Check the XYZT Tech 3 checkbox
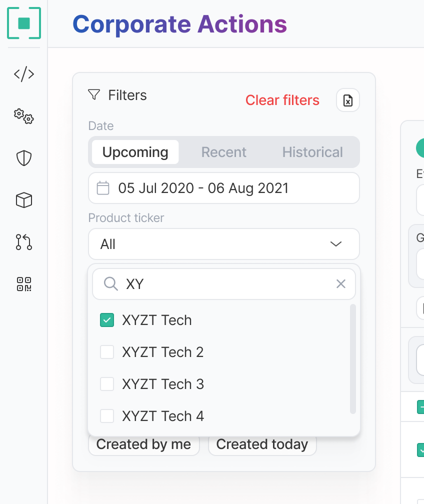 (x=107, y=384)
